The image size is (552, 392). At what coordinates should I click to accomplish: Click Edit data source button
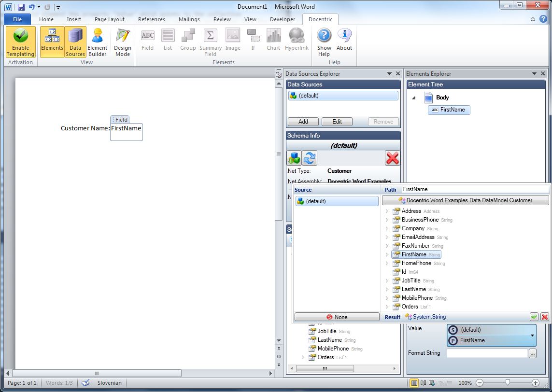coord(337,121)
